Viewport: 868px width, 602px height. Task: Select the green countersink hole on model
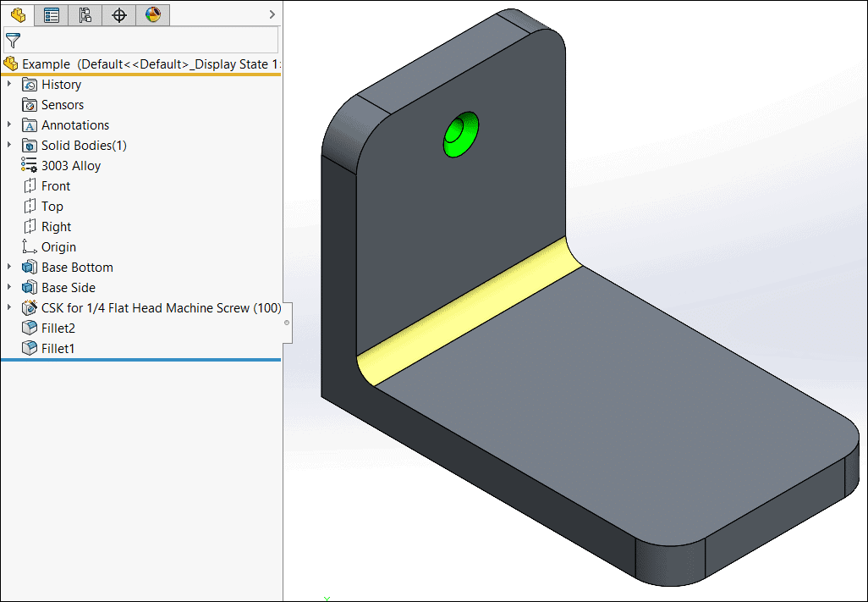(x=460, y=134)
